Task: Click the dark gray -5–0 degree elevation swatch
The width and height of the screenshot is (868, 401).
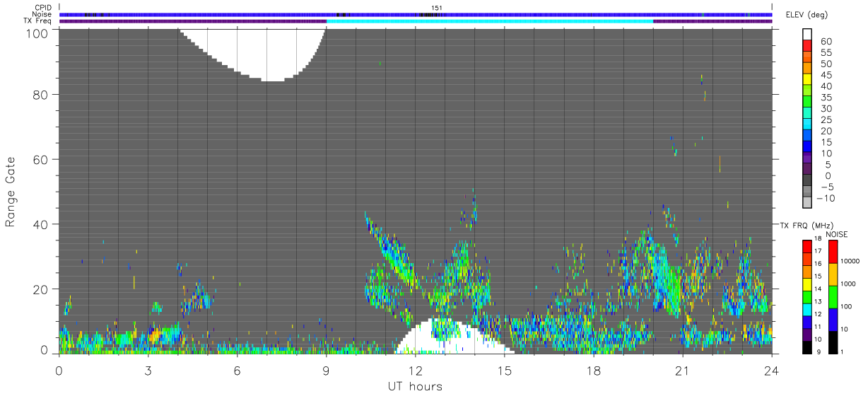Action: coord(808,180)
